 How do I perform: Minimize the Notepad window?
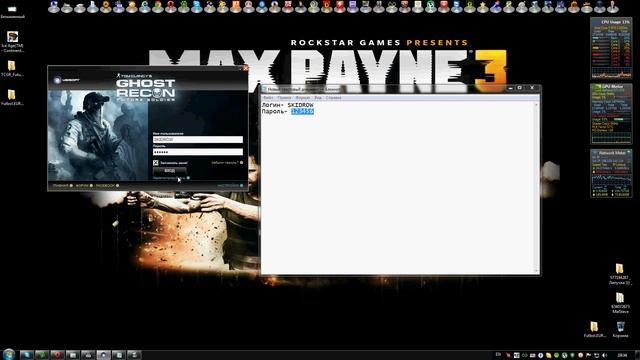point(510,88)
